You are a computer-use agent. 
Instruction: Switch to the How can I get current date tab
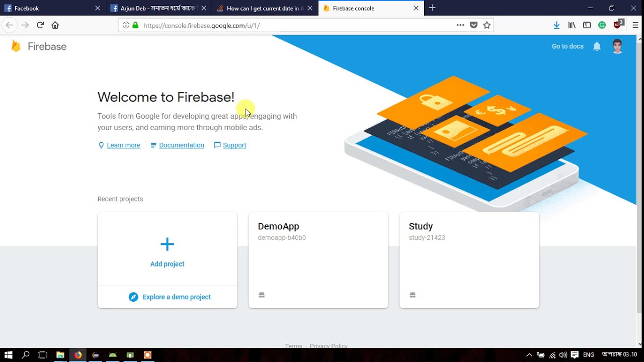(265, 8)
